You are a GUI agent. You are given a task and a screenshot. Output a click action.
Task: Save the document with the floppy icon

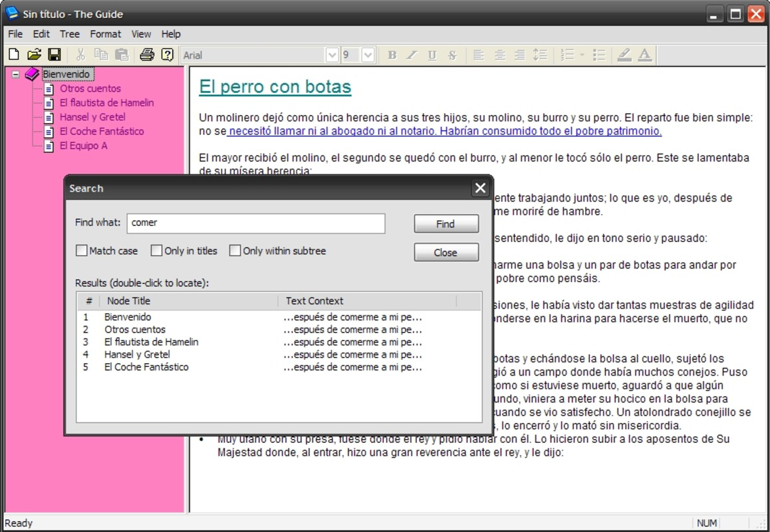click(x=54, y=55)
